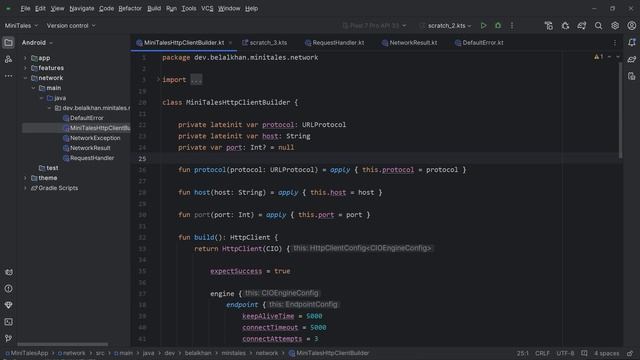Image resolution: width=640 pixels, height=360 pixels.
Task: Open the Android project view dropdown
Action: [x=37, y=42]
